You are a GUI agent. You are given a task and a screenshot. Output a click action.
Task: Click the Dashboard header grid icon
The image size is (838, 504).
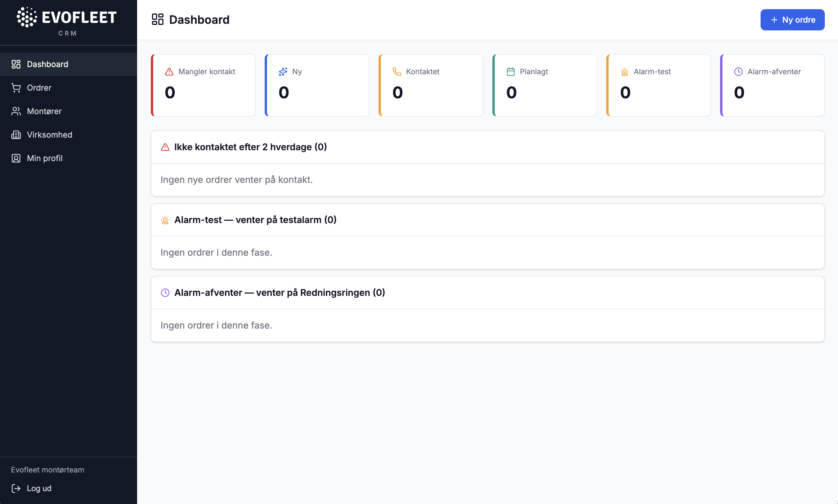(x=158, y=20)
